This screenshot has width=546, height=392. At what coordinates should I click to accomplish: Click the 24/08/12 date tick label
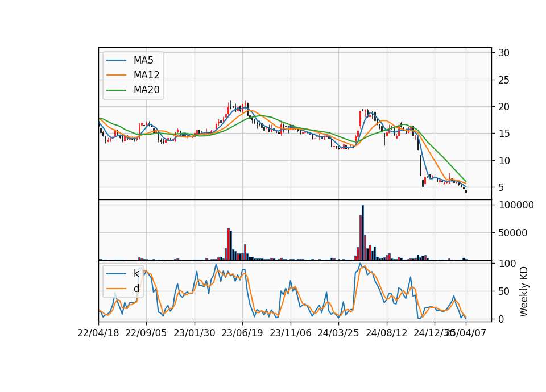coord(387,333)
